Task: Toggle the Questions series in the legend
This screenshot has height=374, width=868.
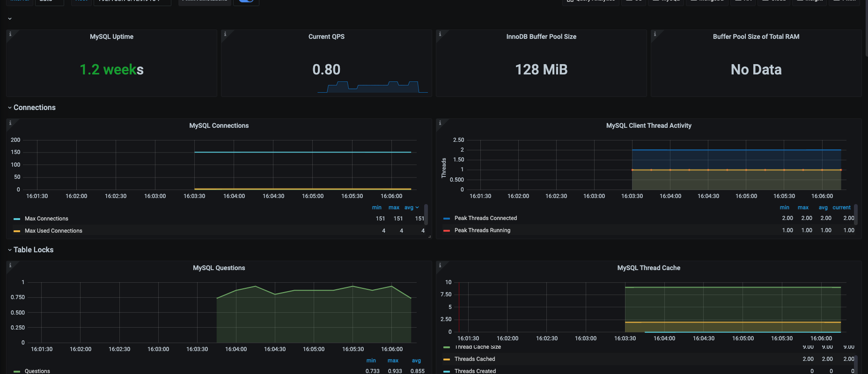Action: (x=37, y=371)
